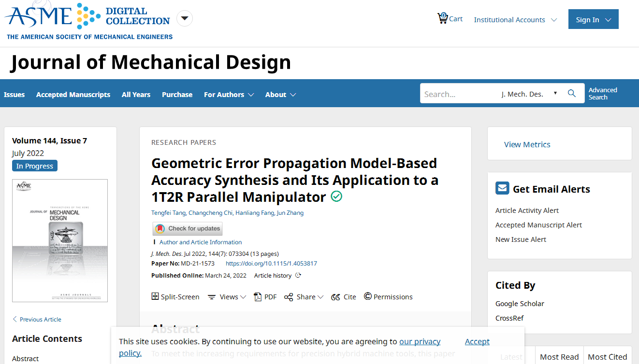Expand the ASME Digital Collection dropdown arrow

[x=184, y=19]
